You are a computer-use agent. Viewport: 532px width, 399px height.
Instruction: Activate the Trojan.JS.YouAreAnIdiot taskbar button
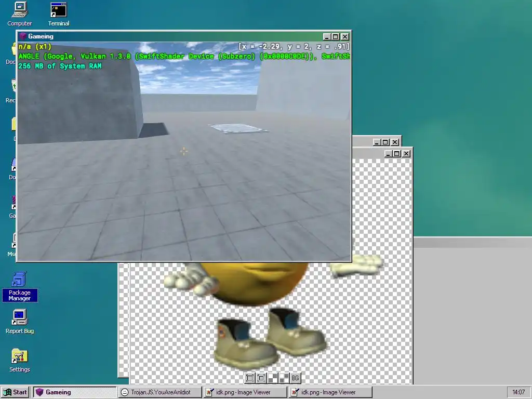pyautogui.click(x=160, y=392)
